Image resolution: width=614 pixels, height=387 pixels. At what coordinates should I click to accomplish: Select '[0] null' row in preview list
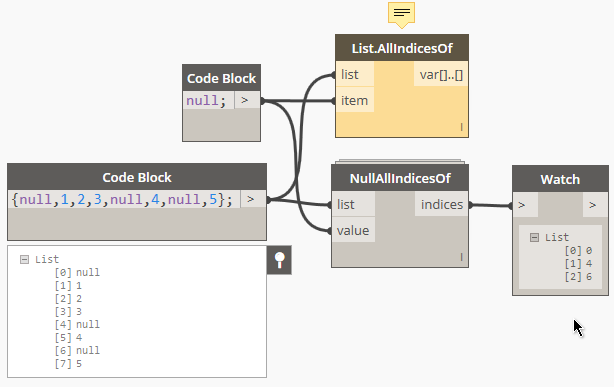[77, 272]
